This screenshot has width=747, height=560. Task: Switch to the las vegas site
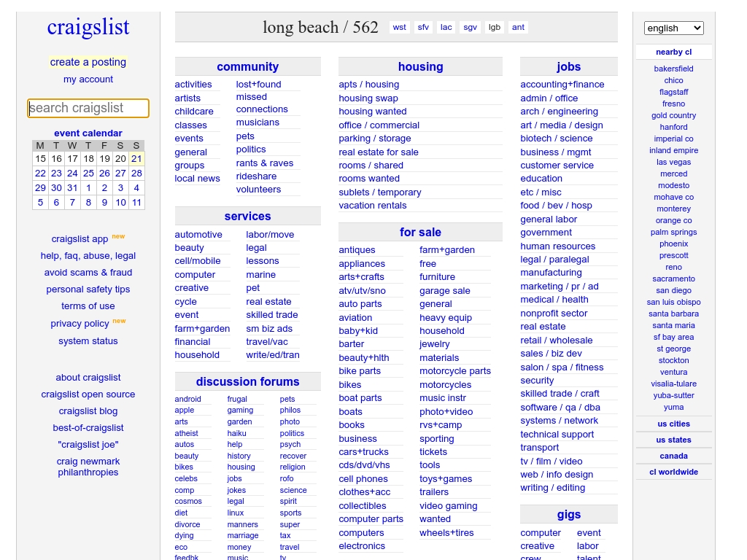[673, 162]
